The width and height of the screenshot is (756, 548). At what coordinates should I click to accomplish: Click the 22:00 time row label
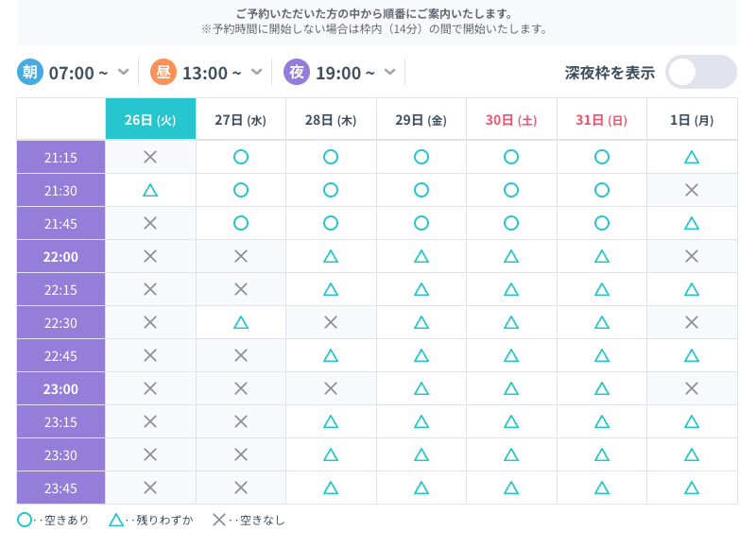pyautogui.click(x=60, y=256)
